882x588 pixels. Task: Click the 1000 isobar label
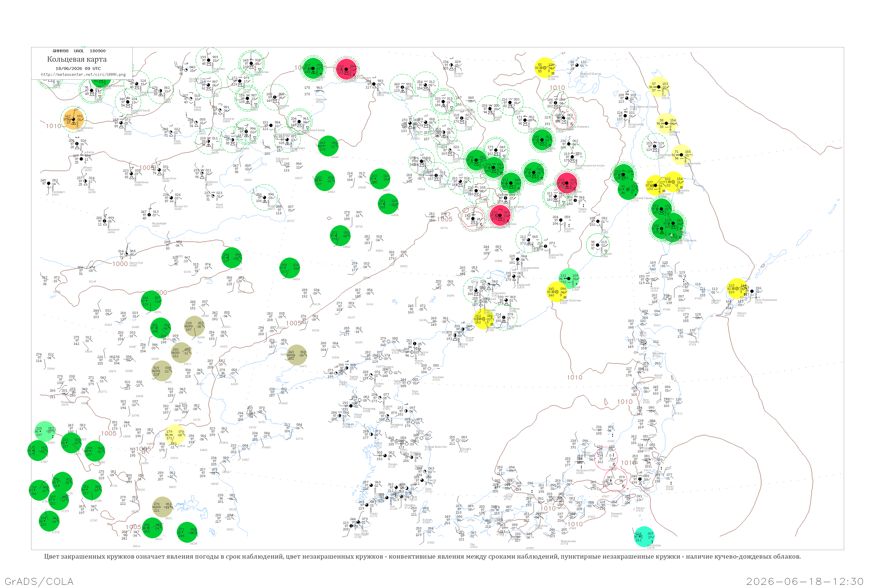tap(120, 264)
